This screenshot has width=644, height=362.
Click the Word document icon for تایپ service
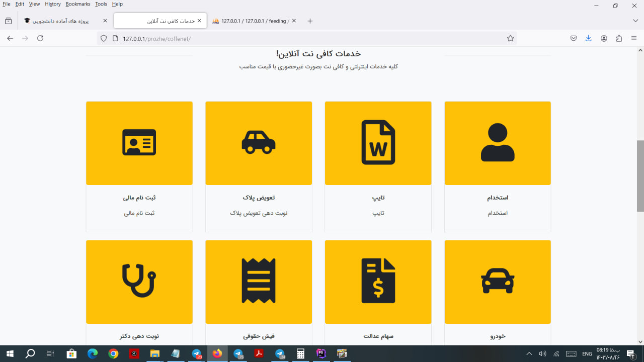point(378,143)
